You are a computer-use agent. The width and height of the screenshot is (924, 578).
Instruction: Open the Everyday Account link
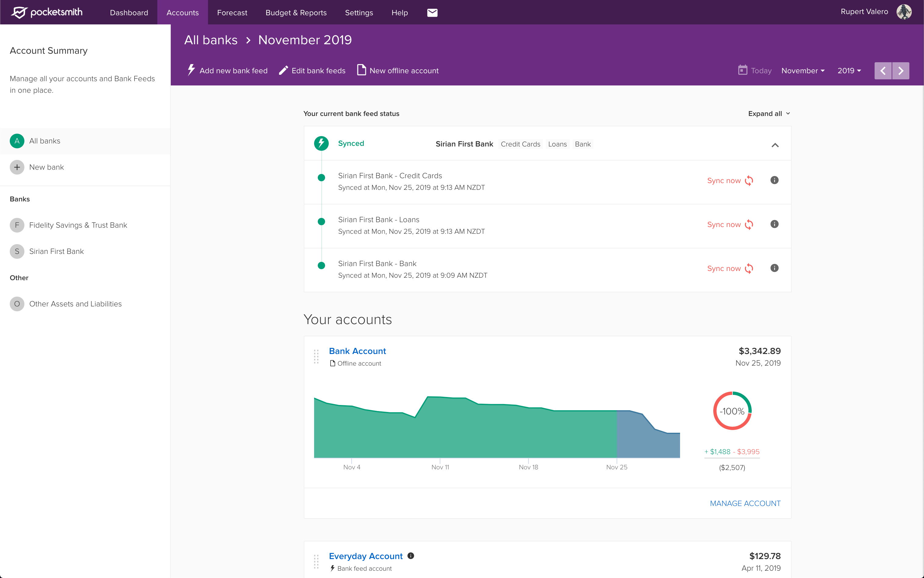pos(366,556)
